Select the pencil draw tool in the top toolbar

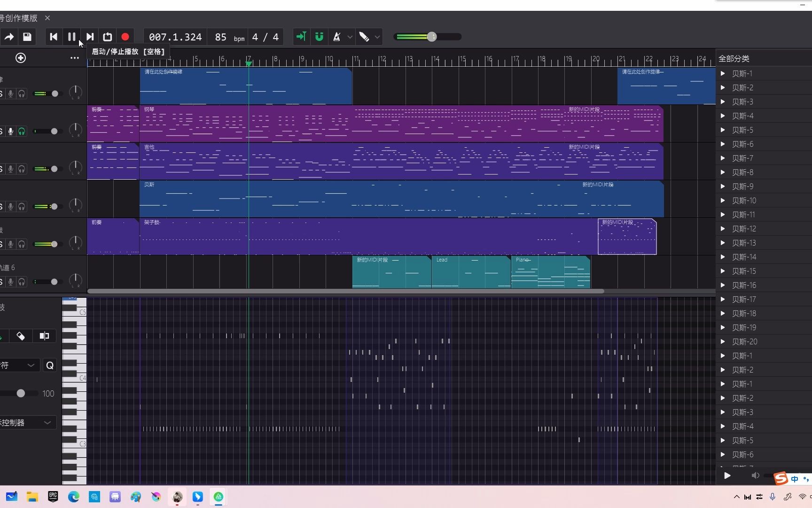364,37
